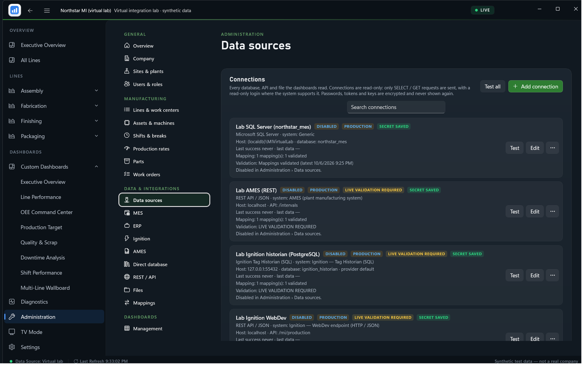Viewport: 588px width, 370px height.
Task: Click the LIVE status indicator
Action: click(483, 10)
